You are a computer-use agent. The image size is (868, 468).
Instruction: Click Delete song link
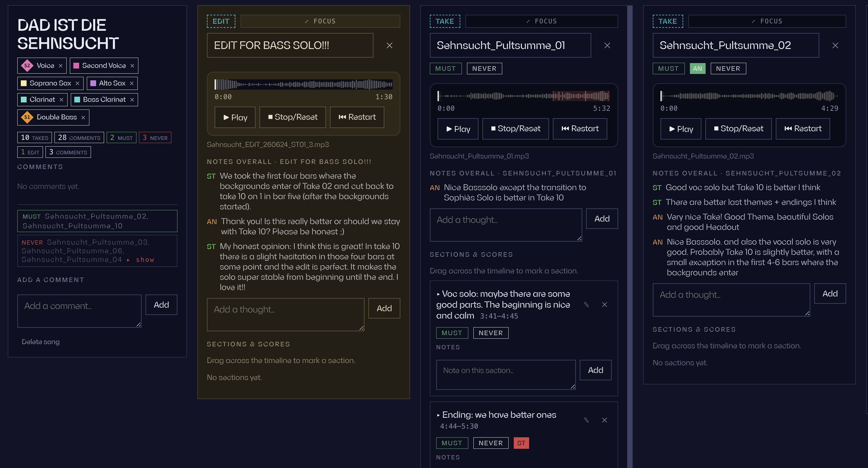[40, 342]
